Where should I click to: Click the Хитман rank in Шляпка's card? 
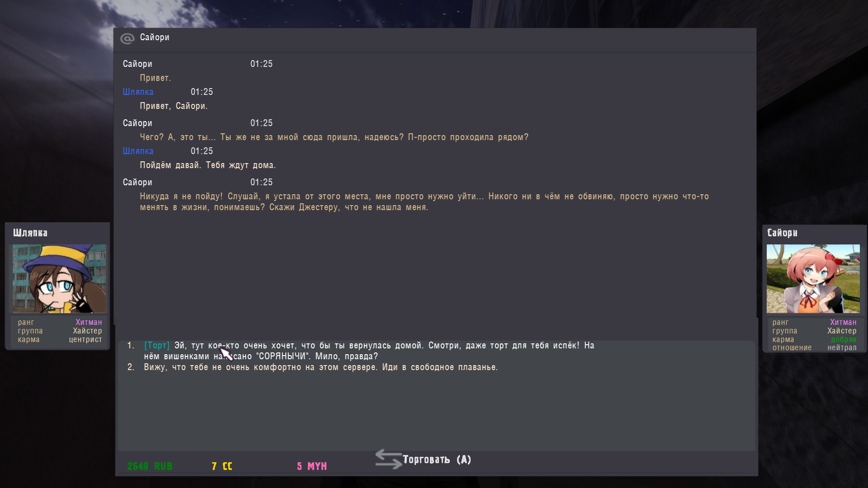coord(89,322)
